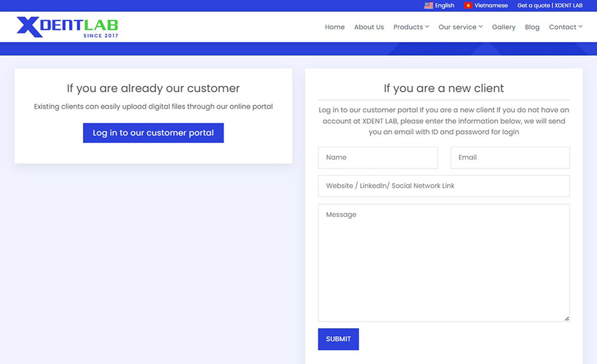597x364 pixels.
Task: Click the XDENT LAB logo
Action: [67, 27]
